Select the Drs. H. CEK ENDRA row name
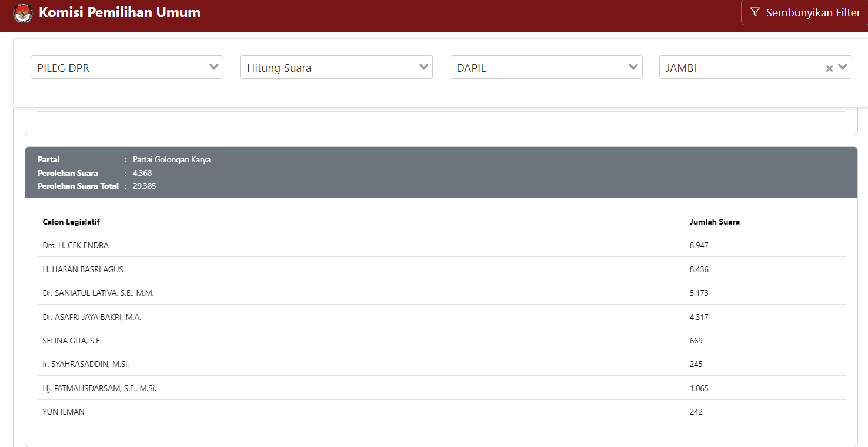Viewport: 868px width, 447px height. point(76,245)
